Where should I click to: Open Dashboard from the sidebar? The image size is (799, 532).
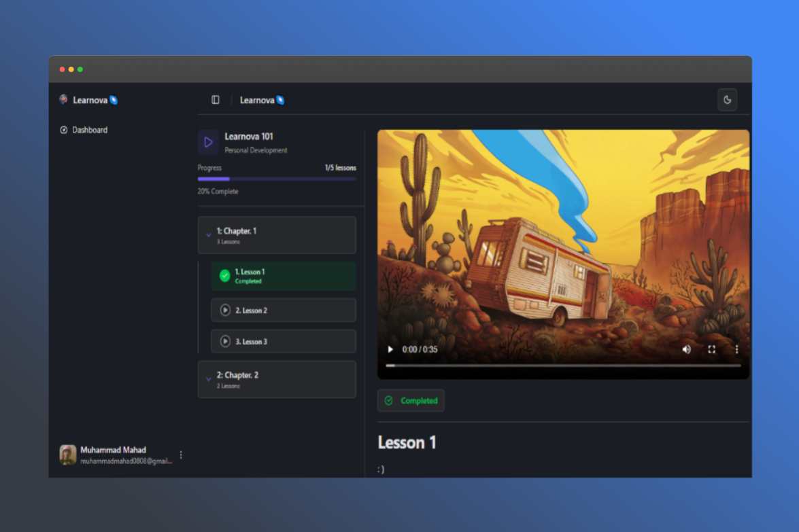(x=89, y=130)
